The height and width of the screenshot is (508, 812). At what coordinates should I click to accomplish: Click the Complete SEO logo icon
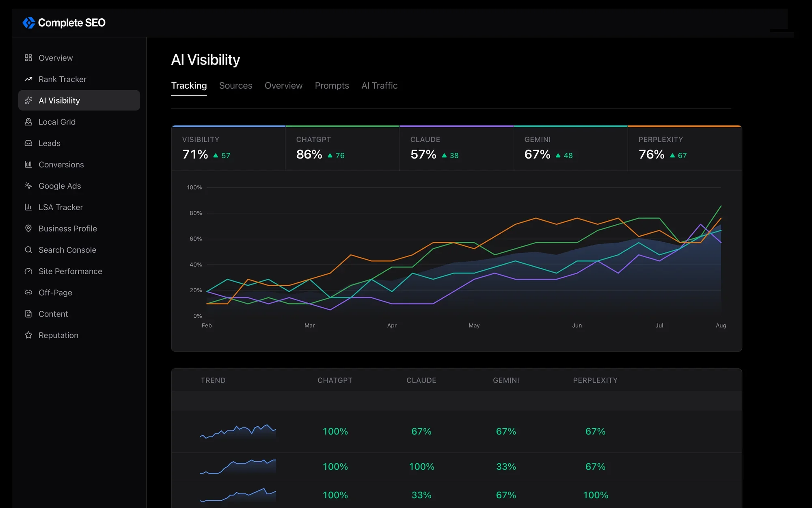(x=28, y=23)
